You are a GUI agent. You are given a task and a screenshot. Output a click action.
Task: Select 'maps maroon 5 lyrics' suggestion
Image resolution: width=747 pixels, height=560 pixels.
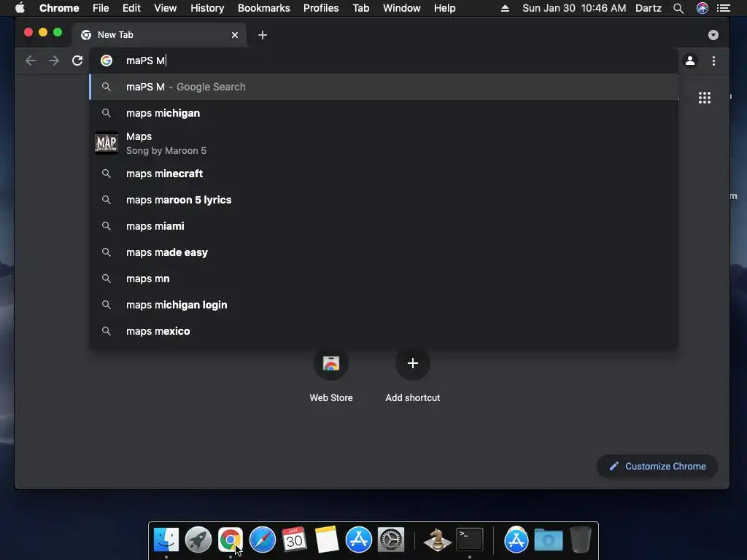pyautogui.click(x=384, y=200)
